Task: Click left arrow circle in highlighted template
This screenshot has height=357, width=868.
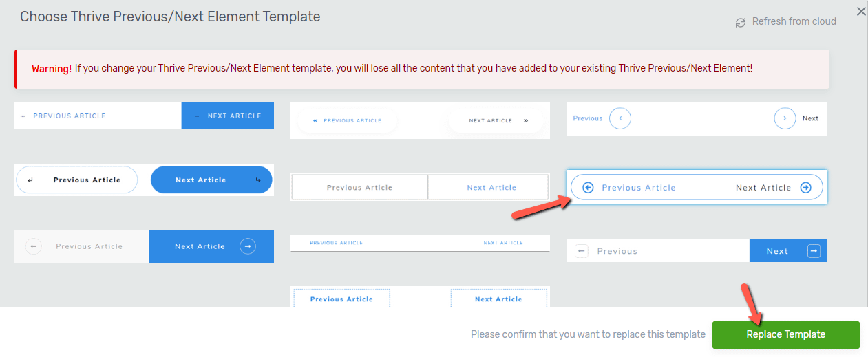Action: click(588, 187)
